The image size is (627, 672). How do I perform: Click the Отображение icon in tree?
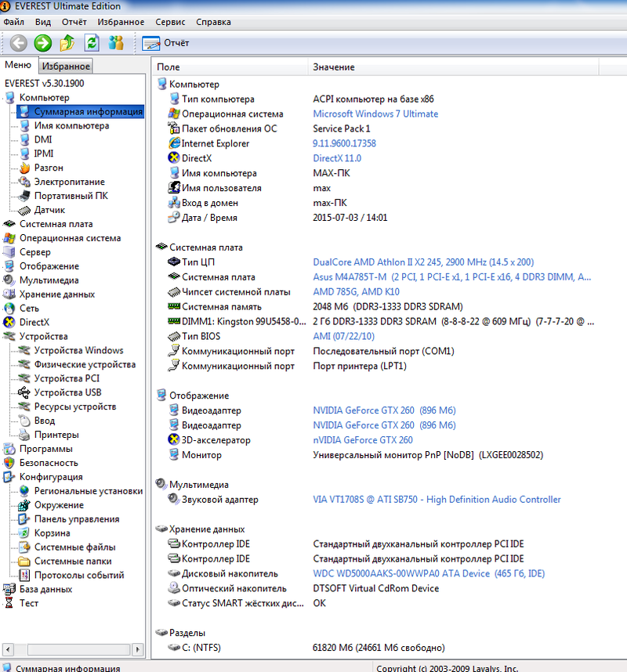(x=9, y=266)
